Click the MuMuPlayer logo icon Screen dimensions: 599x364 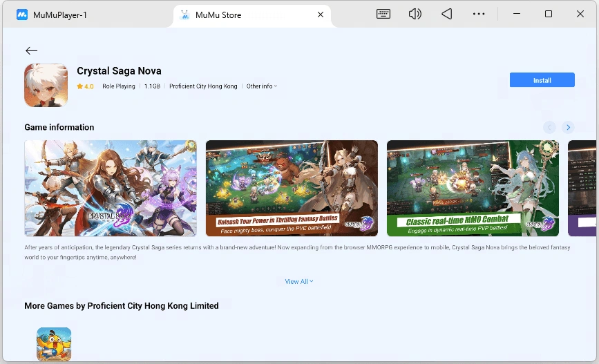point(22,15)
